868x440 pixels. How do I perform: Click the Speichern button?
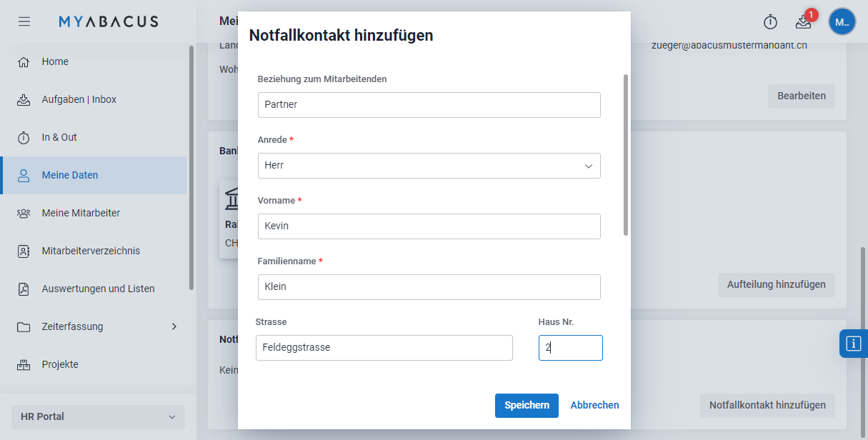pyautogui.click(x=527, y=406)
